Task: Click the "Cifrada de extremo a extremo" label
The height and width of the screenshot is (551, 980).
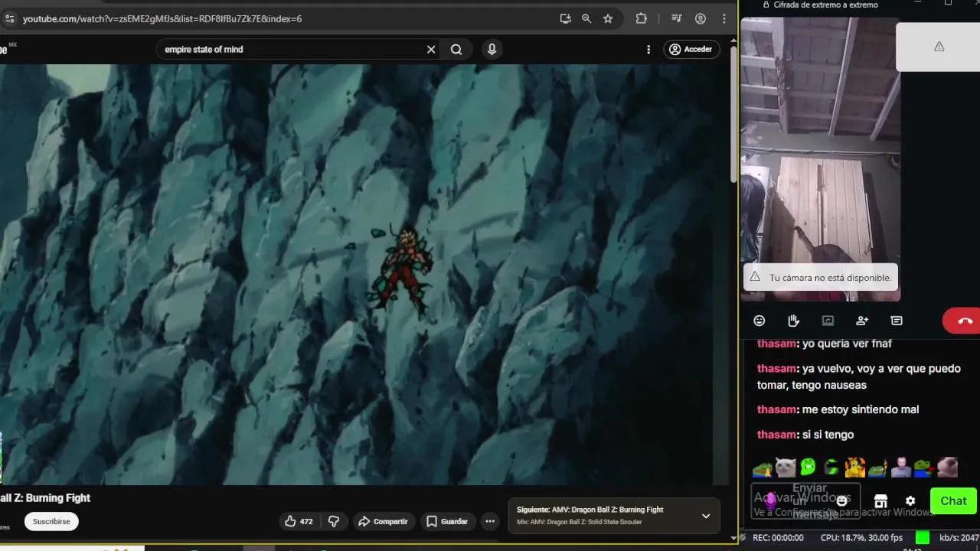Action: pos(825,5)
